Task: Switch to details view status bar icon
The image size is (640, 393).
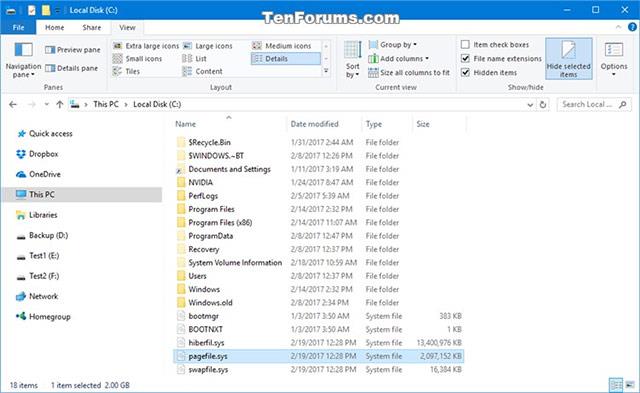Action: [616, 384]
